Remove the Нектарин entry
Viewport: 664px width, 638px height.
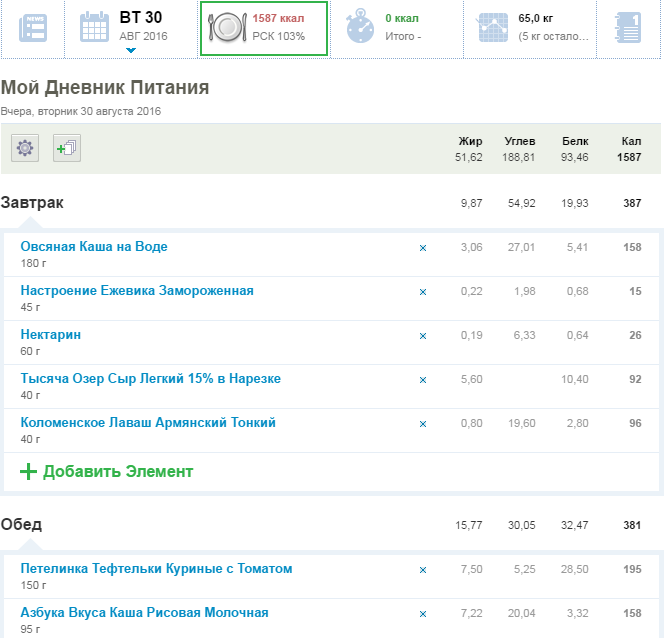[x=422, y=336]
